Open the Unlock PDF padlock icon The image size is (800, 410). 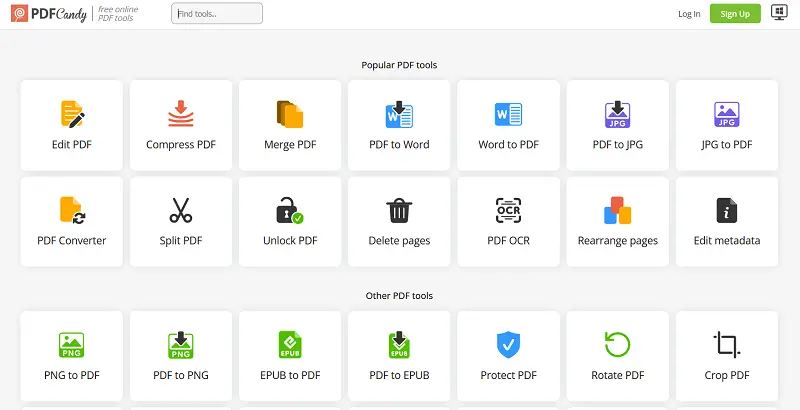[290, 211]
